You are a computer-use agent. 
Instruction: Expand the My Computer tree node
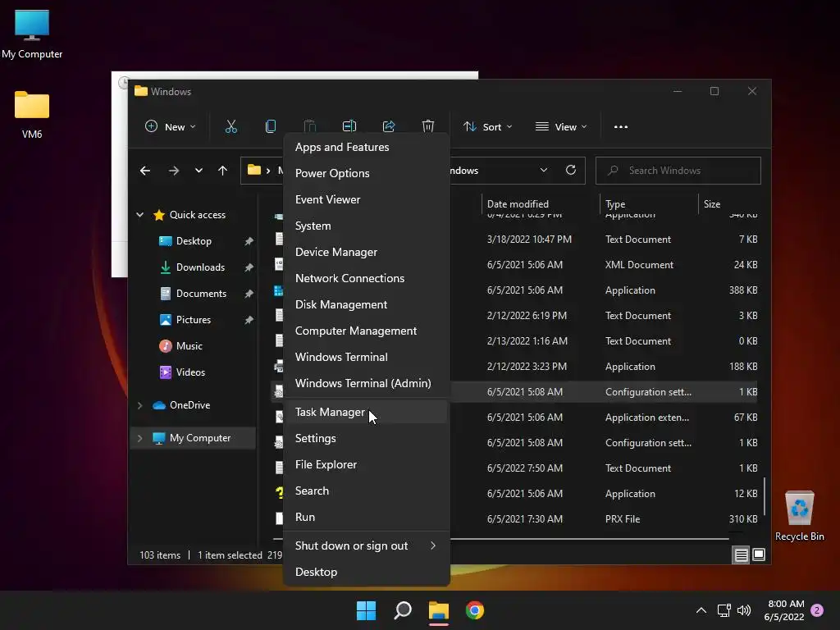pos(139,438)
